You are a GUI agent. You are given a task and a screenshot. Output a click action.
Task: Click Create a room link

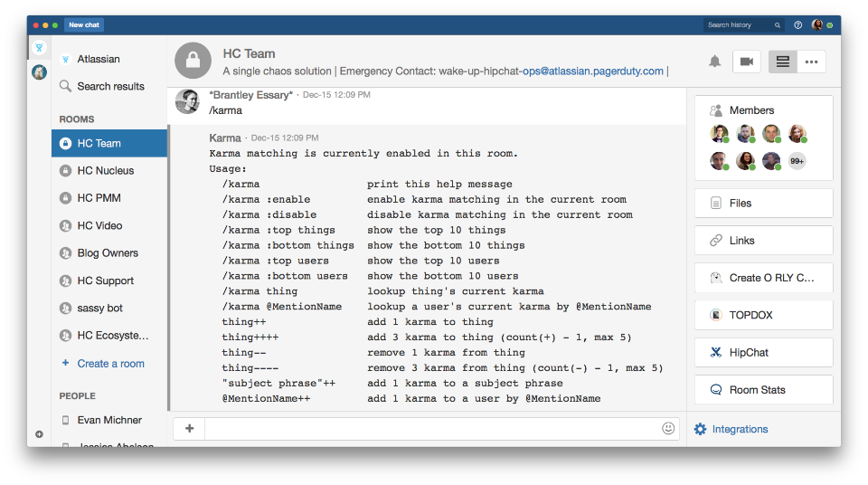point(110,364)
